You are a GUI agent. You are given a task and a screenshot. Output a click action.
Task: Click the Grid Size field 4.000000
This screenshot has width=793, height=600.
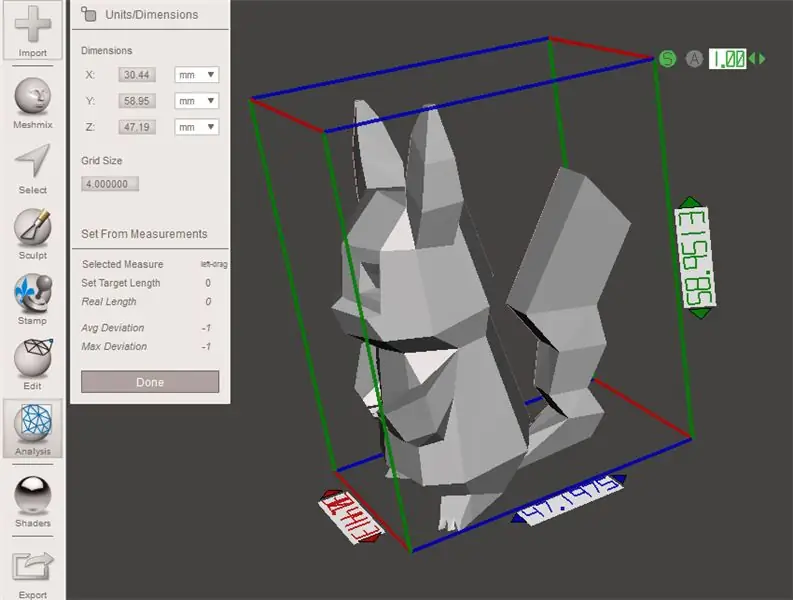point(110,184)
